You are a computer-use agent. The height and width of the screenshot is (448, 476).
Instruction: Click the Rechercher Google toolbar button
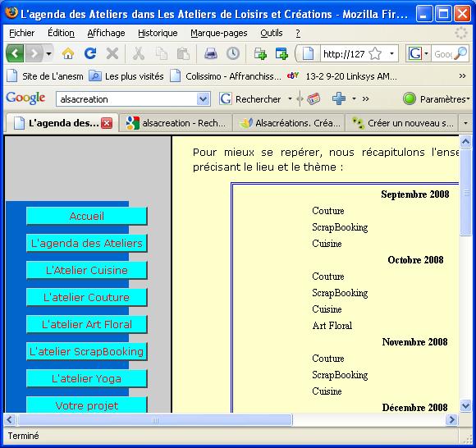pos(251,99)
